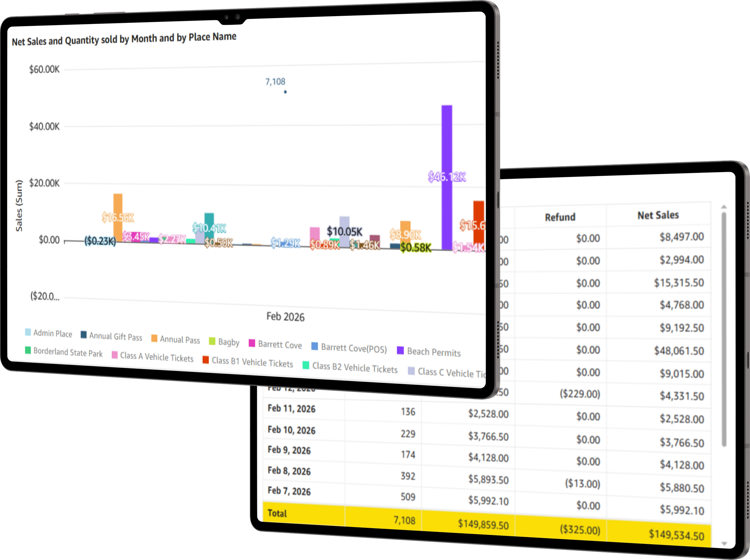Click the Bagby legend square icon
This screenshot has width=750, height=560.
pos(212,341)
